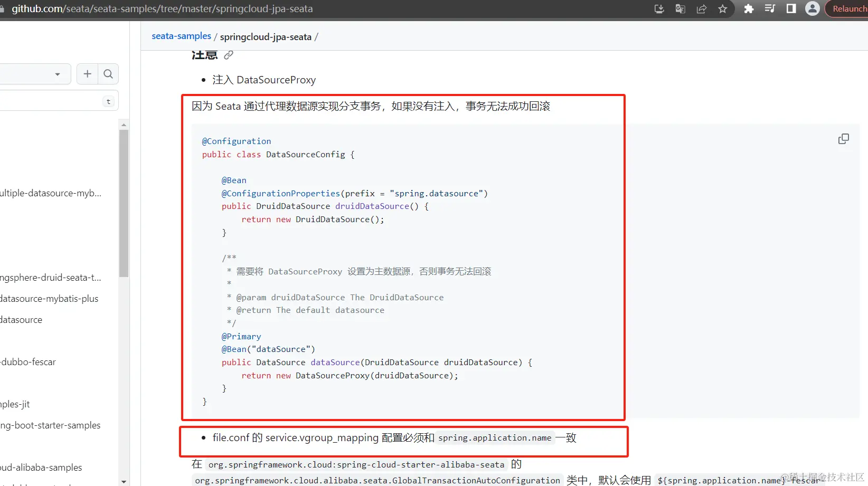Open the translate page icon
The height and width of the screenshot is (486, 868).
pos(680,9)
